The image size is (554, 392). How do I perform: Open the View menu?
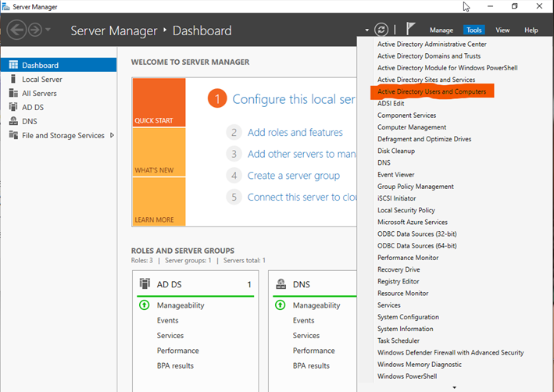(502, 30)
